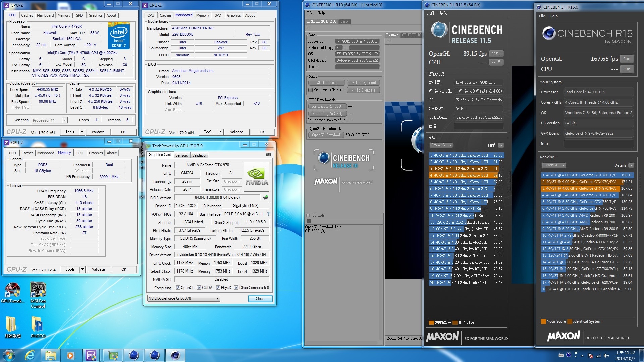Open GPU-Z title bar icon menu
This screenshot has height=362, width=644.
[x=148, y=146]
